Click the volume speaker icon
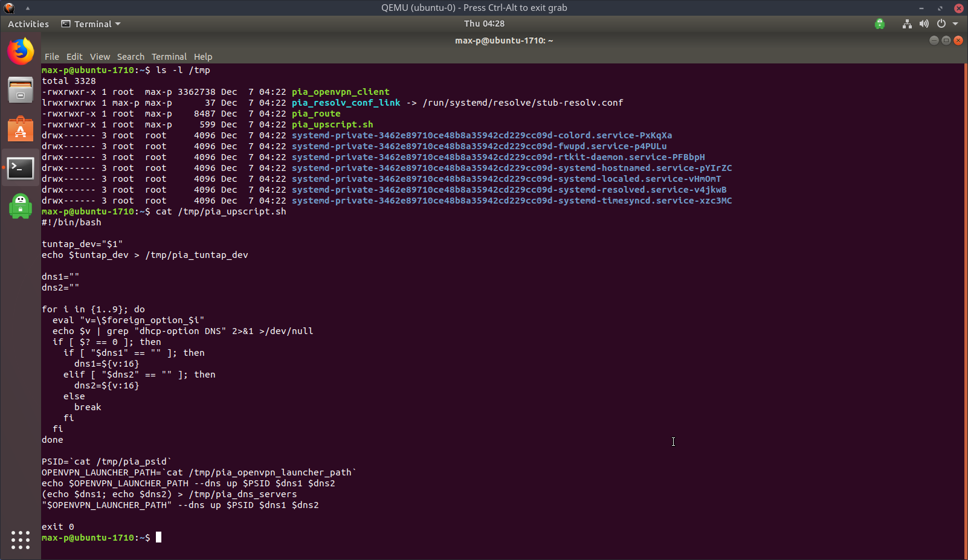Image resolution: width=968 pixels, height=560 pixels. click(924, 24)
